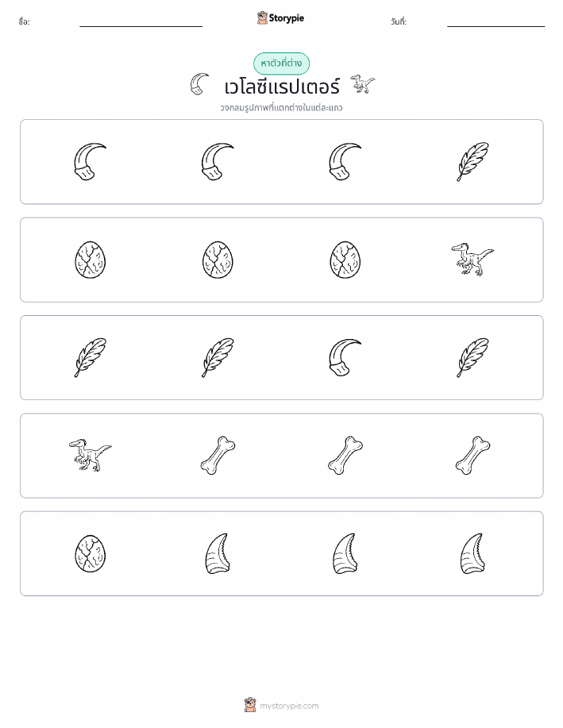Screen dimensions: 563x728
Task: Click the first cracked egg in row two
Action: (x=90, y=260)
